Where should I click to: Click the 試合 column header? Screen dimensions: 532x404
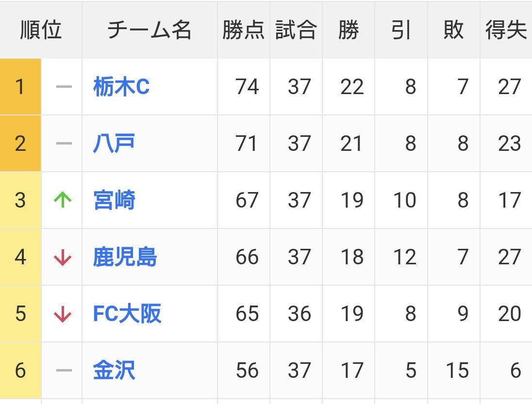click(x=296, y=30)
